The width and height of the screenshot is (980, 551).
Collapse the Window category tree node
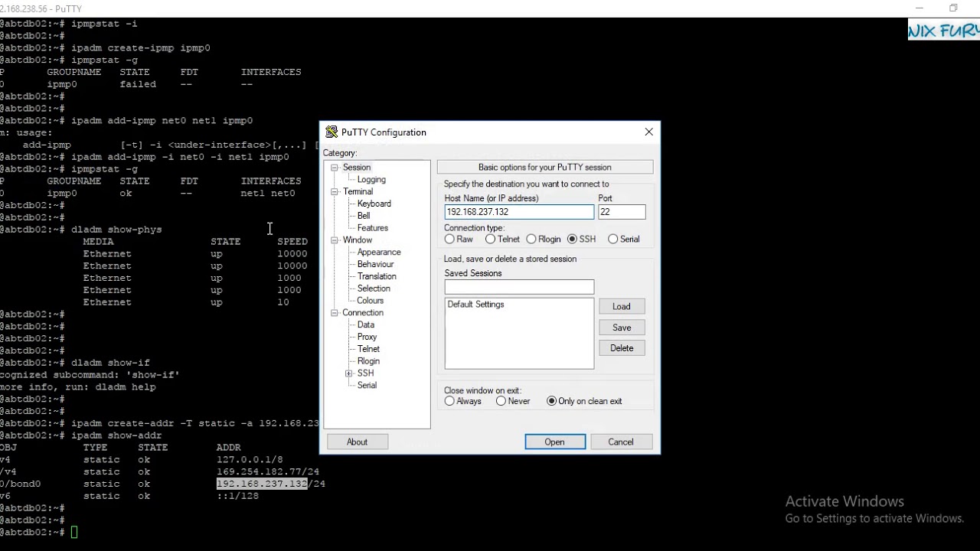(335, 240)
